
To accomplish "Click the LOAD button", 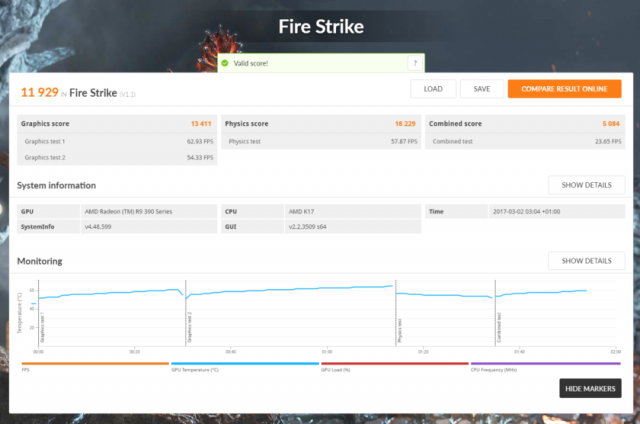I will [x=433, y=89].
